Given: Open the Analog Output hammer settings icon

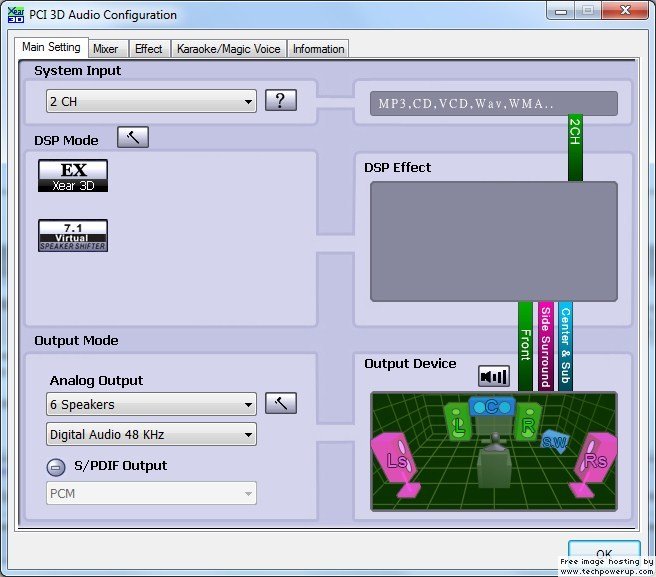Looking at the screenshot, I should pyautogui.click(x=281, y=403).
